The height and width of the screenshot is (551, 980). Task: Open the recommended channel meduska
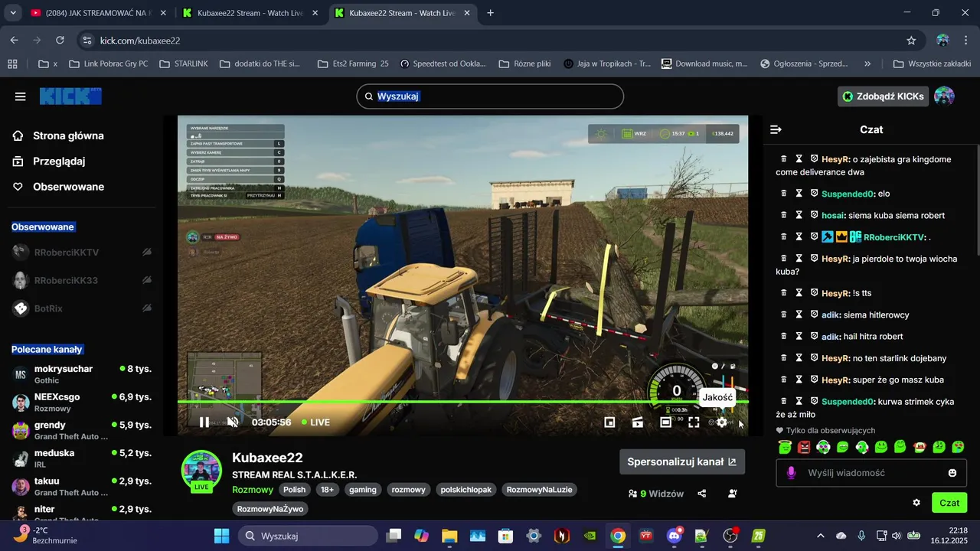click(82, 458)
